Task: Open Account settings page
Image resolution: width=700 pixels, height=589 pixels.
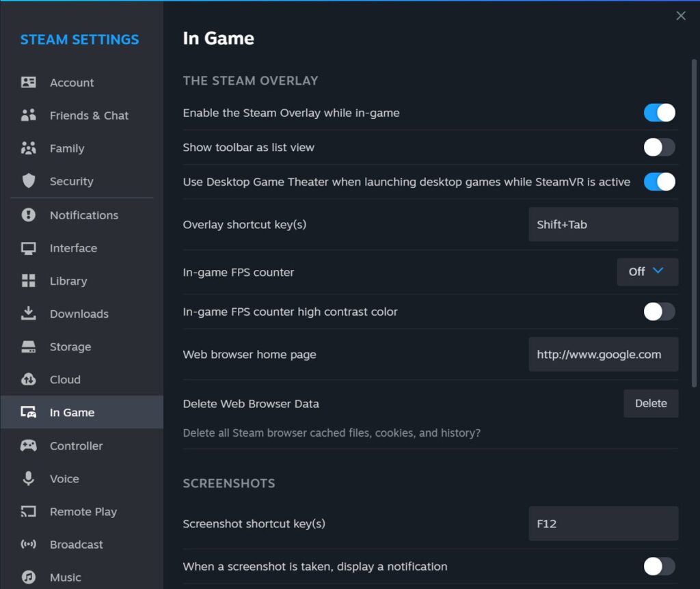Action: point(82,83)
